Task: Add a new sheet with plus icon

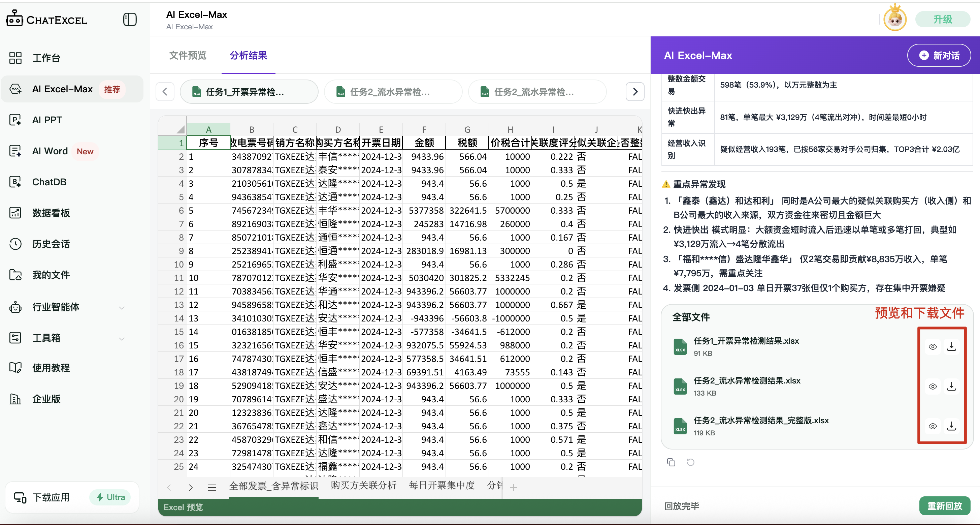Action: click(x=513, y=488)
